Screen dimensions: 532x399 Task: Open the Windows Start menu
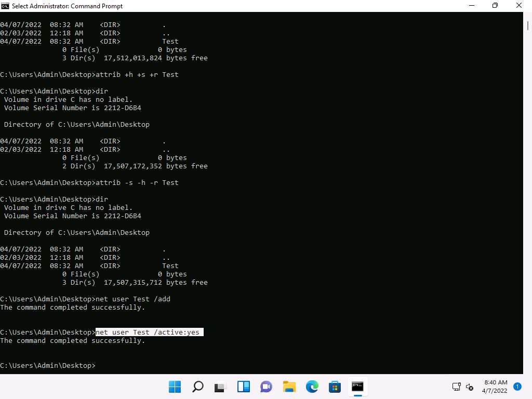[175, 387]
